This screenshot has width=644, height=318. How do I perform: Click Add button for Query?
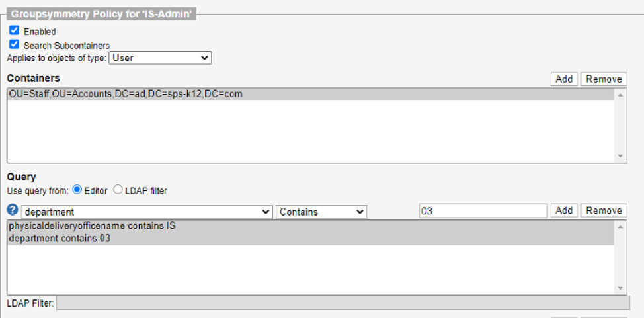pos(564,210)
